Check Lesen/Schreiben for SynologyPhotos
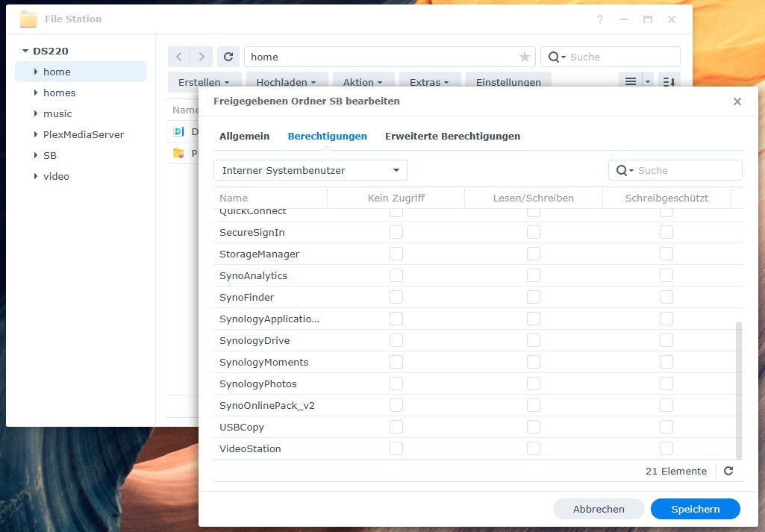 (533, 384)
